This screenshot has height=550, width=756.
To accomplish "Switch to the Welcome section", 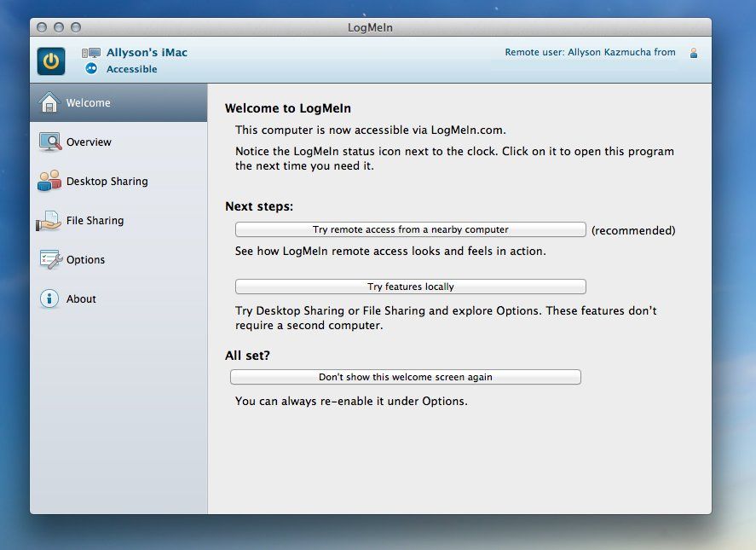I will [88, 102].
